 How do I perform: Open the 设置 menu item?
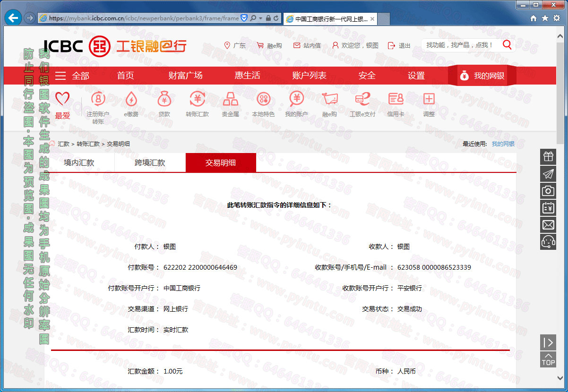tap(416, 76)
